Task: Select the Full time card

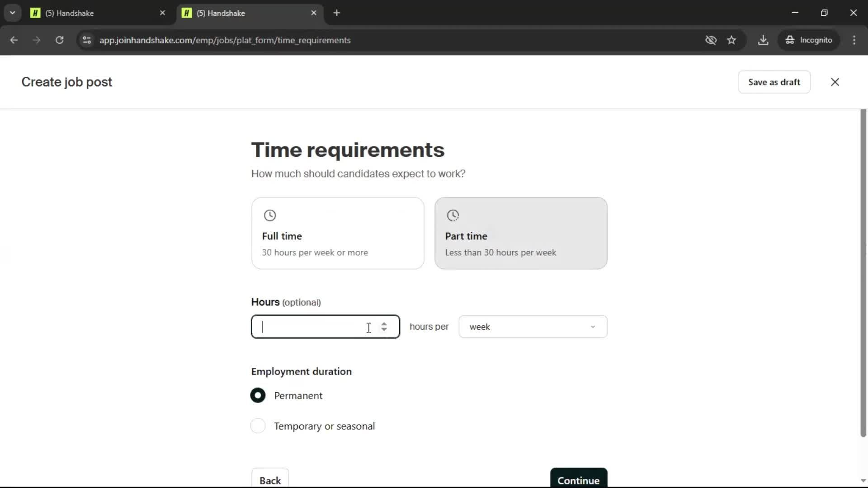Action: 338,233
